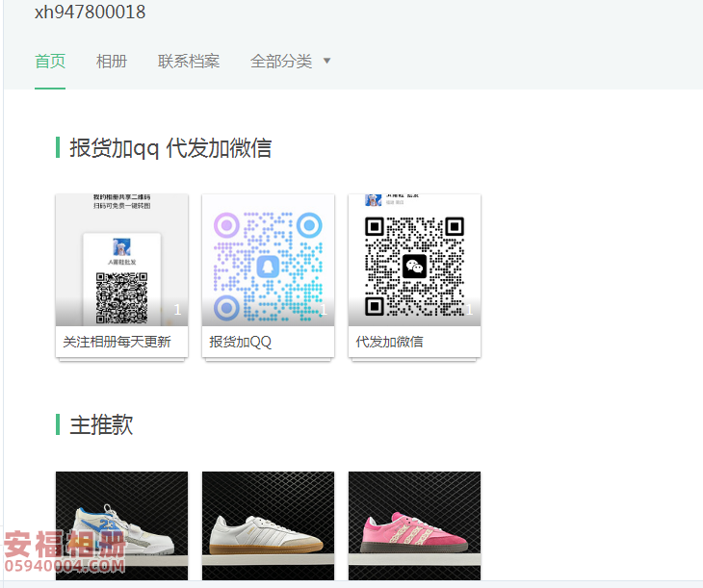Click the 代发加微信 album title
This screenshot has height=588, width=703.
coord(390,342)
